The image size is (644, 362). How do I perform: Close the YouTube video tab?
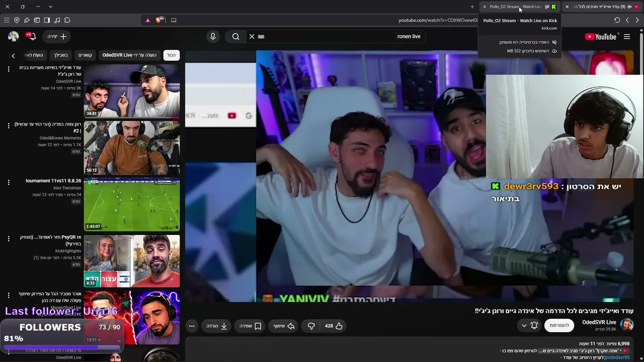click(567, 7)
